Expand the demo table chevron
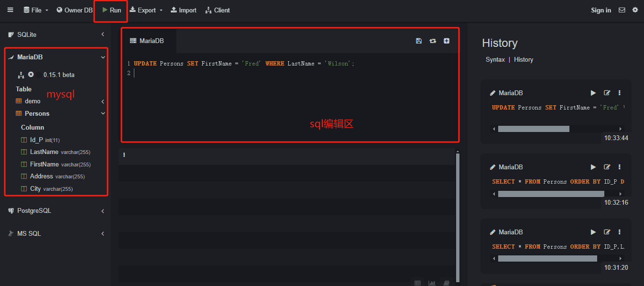This screenshot has width=644, height=286. (103, 101)
